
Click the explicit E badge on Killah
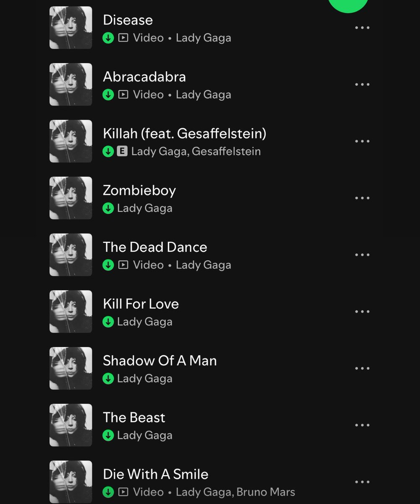coord(122,151)
